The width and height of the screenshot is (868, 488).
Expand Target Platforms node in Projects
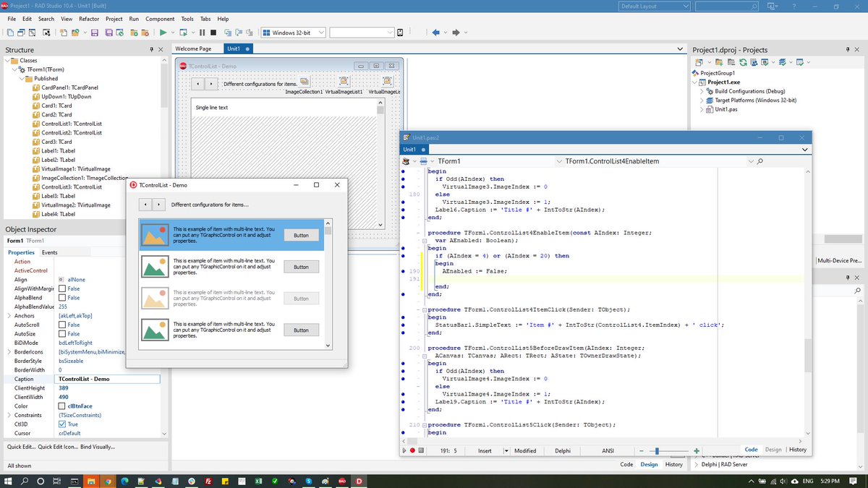pos(702,100)
